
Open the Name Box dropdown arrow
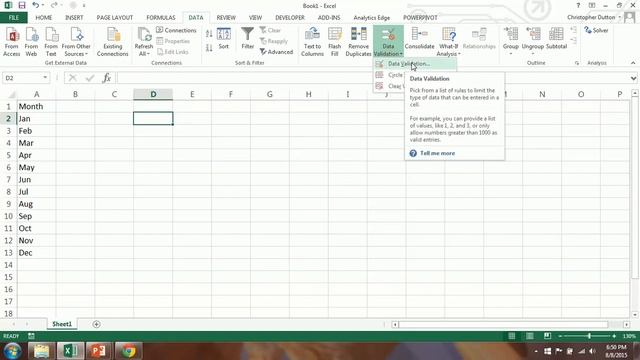[45, 78]
